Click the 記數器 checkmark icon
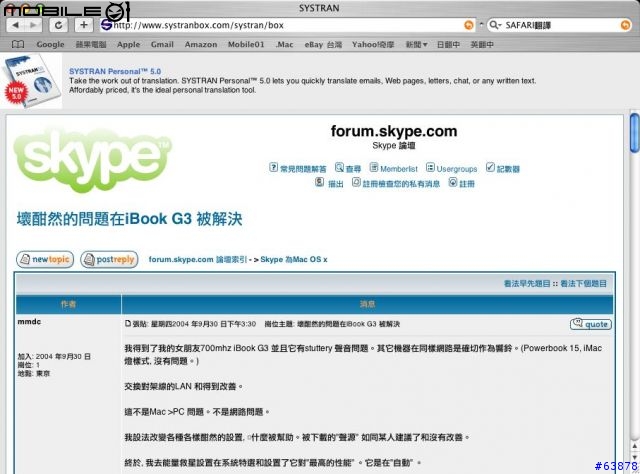The image size is (640, 474). click(x=491, y=167)
